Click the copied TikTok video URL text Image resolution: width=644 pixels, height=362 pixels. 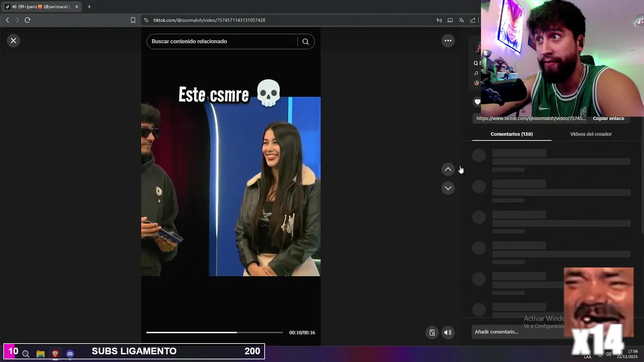(x=531, y=119)
